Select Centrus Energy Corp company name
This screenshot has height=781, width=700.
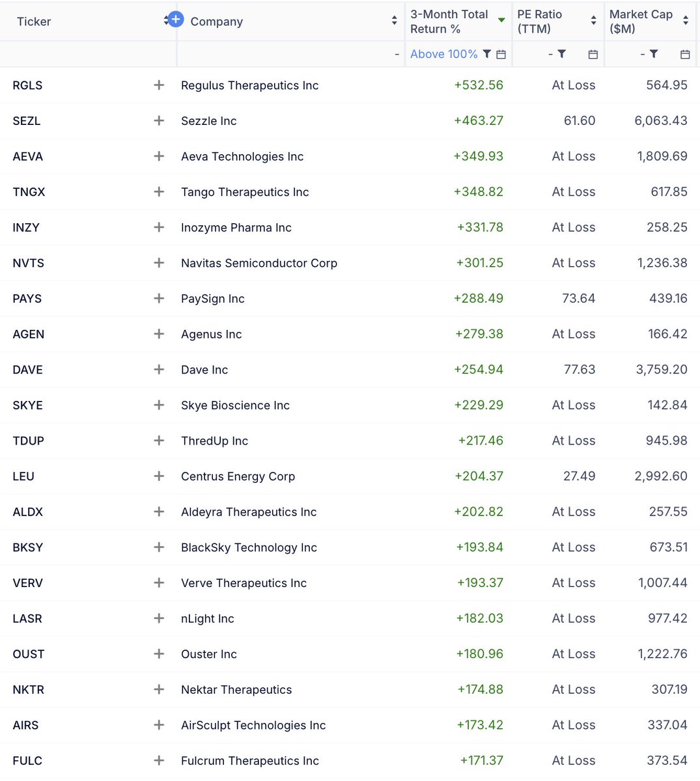pos(238,476)
